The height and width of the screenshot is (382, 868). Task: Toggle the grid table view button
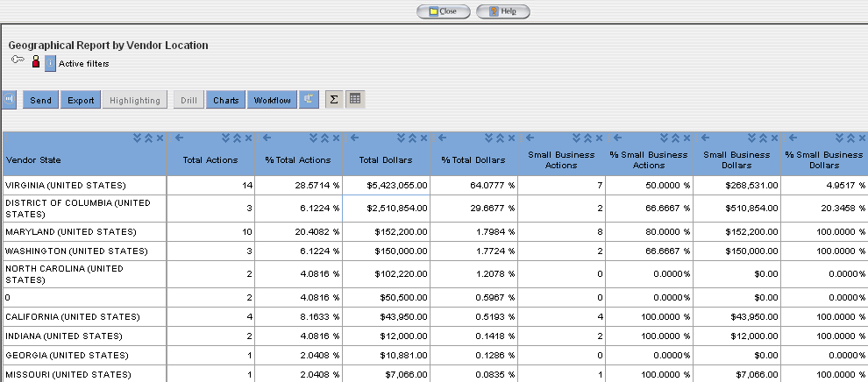coord(355,100)
